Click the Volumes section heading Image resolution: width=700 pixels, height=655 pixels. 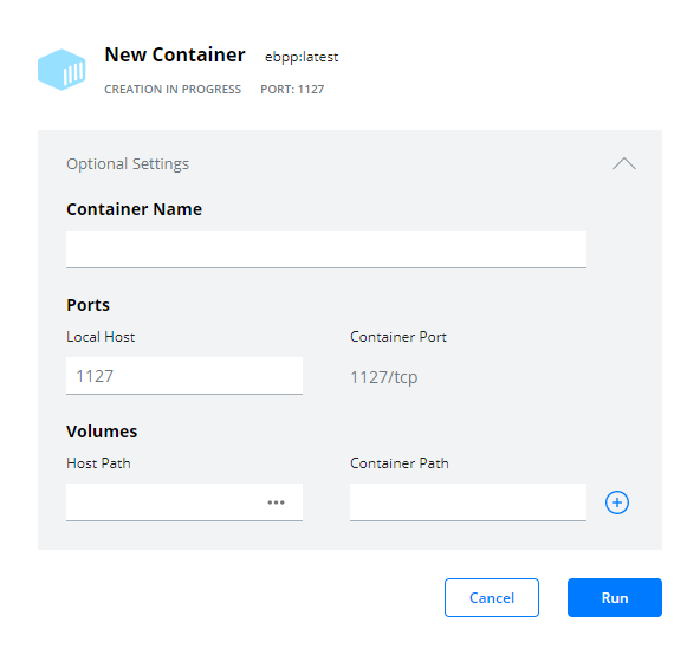(101, 431)
